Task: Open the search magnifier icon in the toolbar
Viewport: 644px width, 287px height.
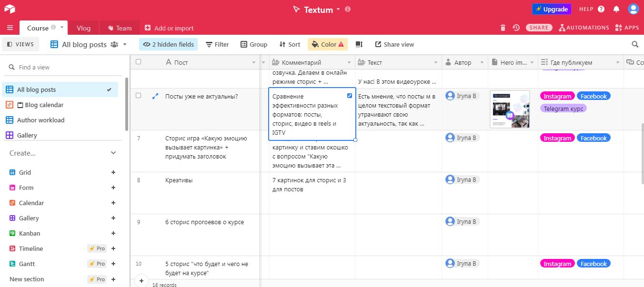Action: coord(635,44)
